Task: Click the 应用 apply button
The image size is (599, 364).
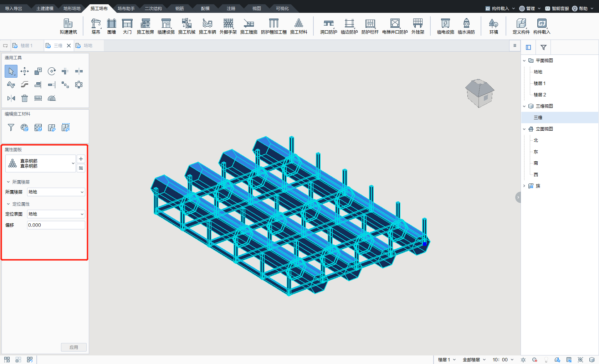Action: click(74, 347)
